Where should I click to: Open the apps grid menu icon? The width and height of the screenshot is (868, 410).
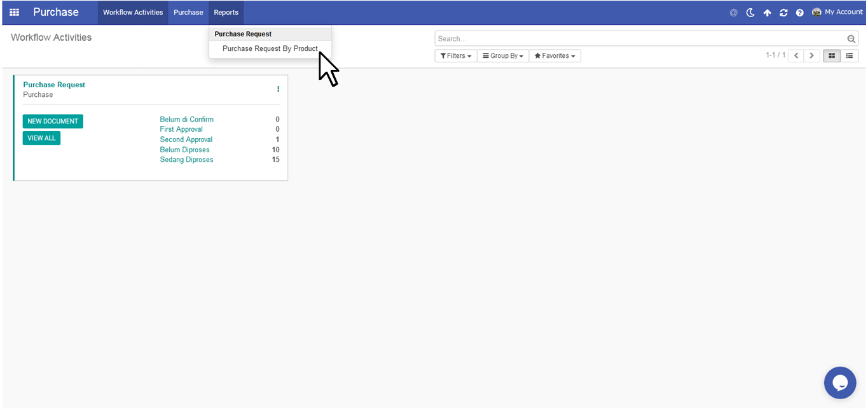pyautogui.click(x=14, y=12)
